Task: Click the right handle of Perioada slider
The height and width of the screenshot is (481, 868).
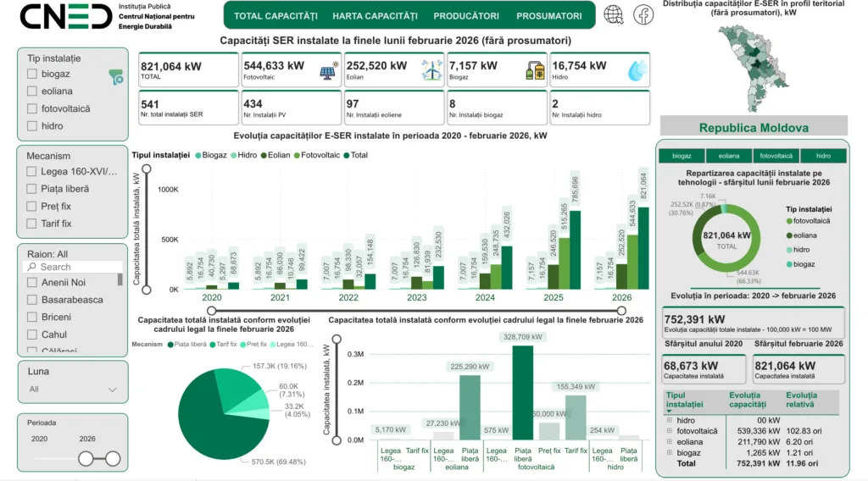Action: (112, 459)
